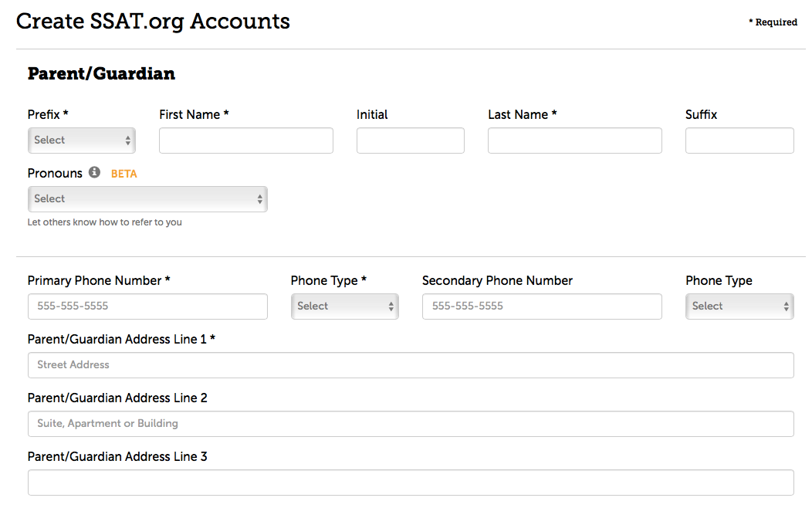Click the 'Let others know how to refer to you' text

105,222
